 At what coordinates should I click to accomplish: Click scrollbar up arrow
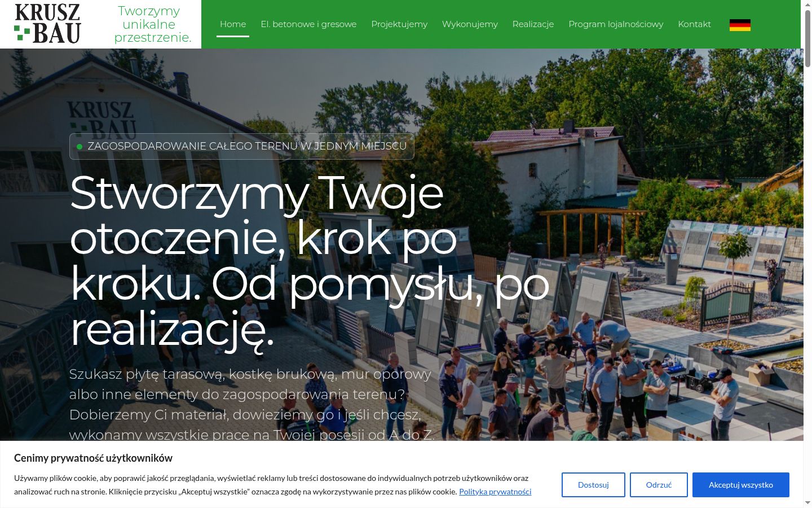[x=807, y=5]
